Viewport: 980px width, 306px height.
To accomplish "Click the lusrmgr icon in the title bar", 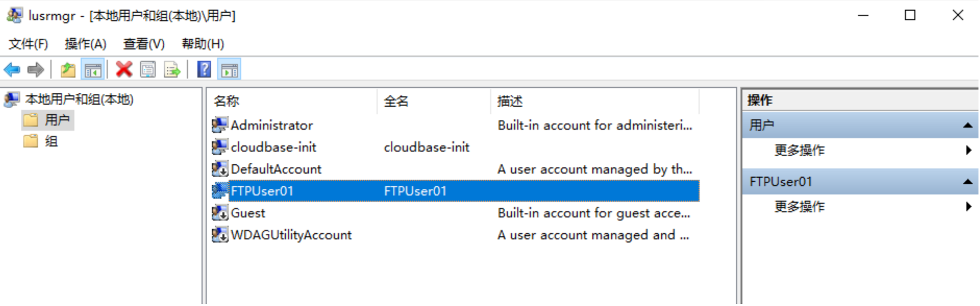I will tap(14, 15).
